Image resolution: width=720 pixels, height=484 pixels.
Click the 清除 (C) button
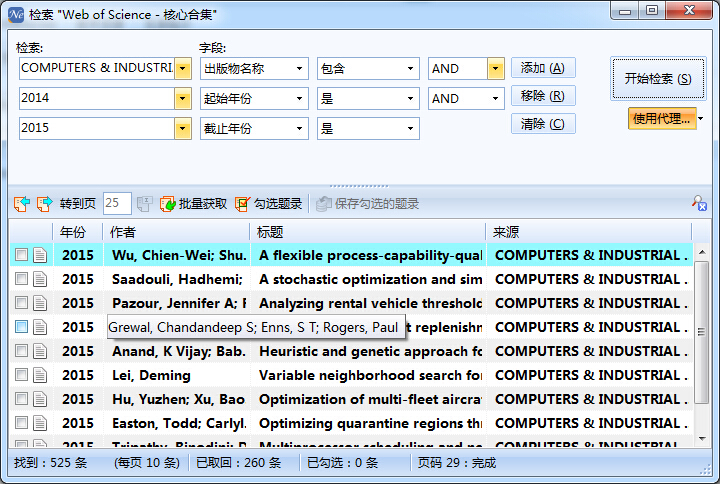coord(543,124)
